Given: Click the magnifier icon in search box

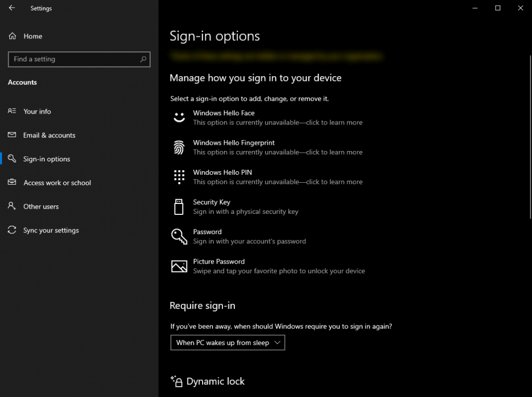Looking at the screenshot, I should coord(143,59).
